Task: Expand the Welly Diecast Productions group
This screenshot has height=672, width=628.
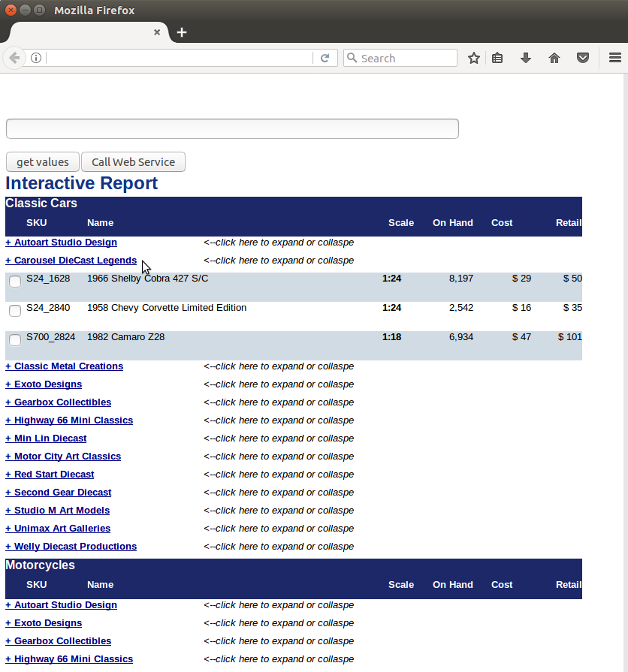Action: click(71, 546)
